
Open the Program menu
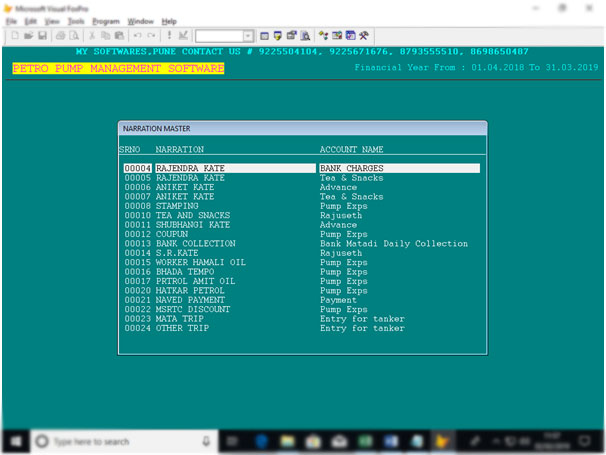[106, 21]
